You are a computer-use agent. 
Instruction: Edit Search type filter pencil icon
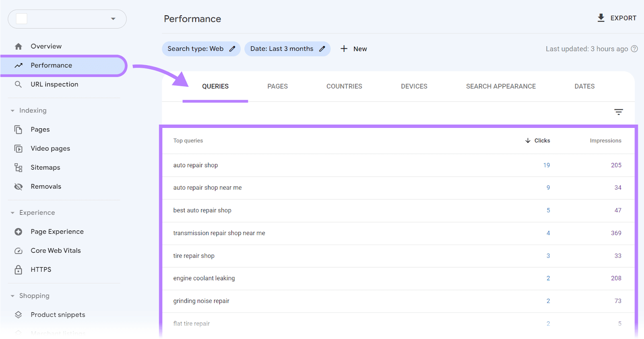pos(232,49)
